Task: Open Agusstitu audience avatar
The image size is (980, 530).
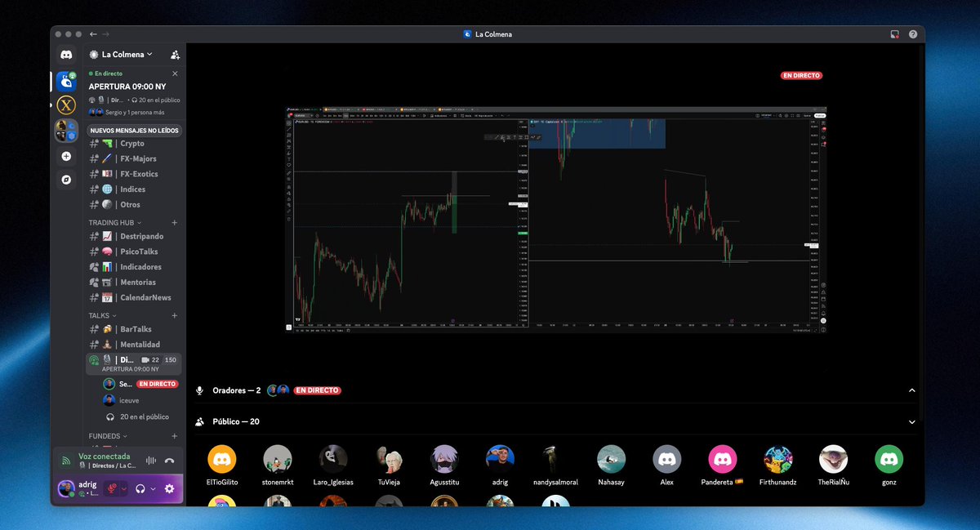Action: pos(445,459)
